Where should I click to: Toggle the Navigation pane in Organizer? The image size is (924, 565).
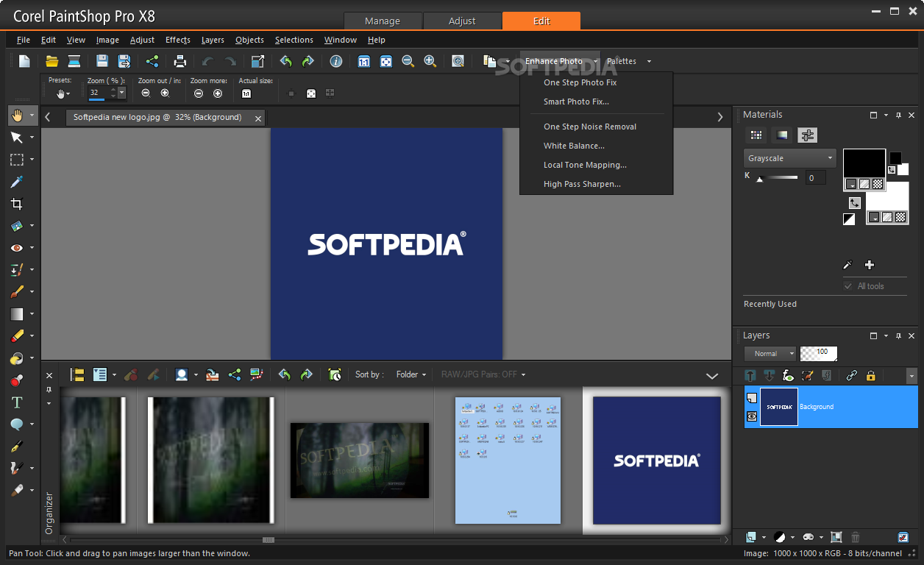(x=77, y=374)
